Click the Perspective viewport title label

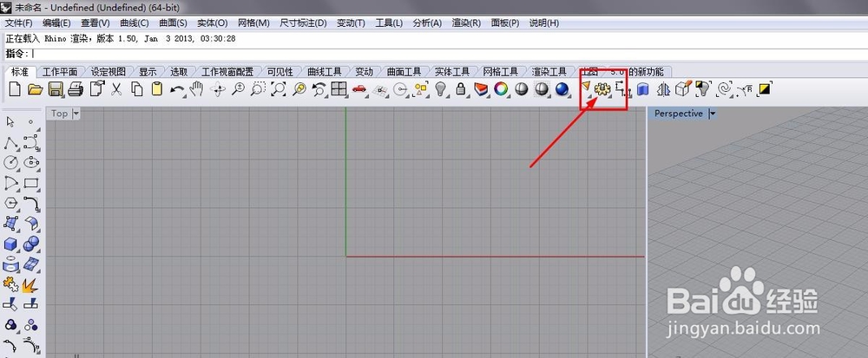pyautogui.click(x=678, y=114)
